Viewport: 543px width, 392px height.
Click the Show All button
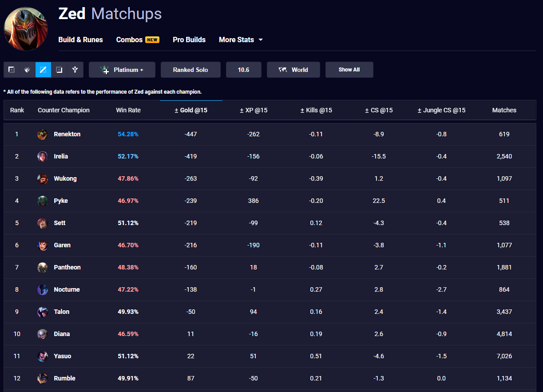[x=349, y=70]
